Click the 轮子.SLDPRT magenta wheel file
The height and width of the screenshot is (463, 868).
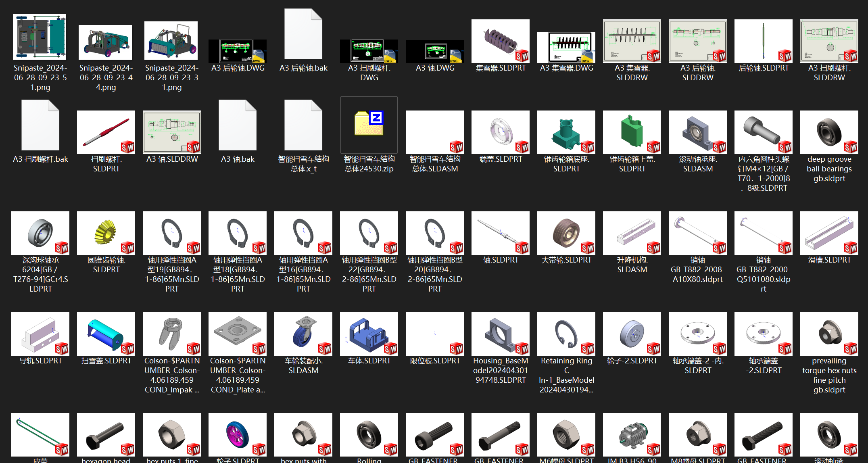238,435
